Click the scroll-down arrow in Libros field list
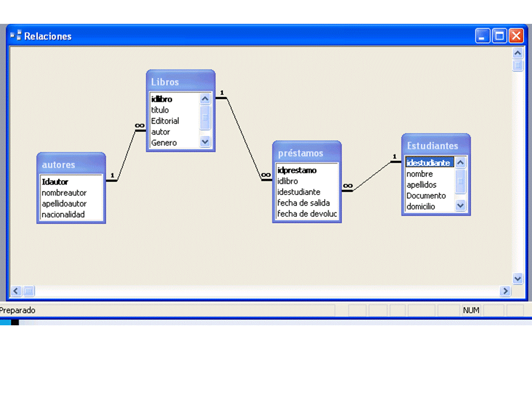This screenshot has width=532, height=399. (204, 142)
